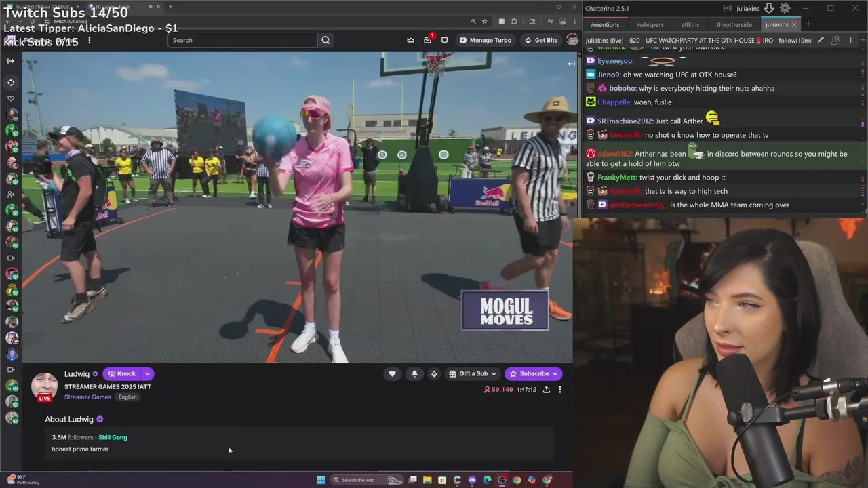Add a new split in Chatterino
The height and width of the screenshot is (488, 868).
pos(863,40)
